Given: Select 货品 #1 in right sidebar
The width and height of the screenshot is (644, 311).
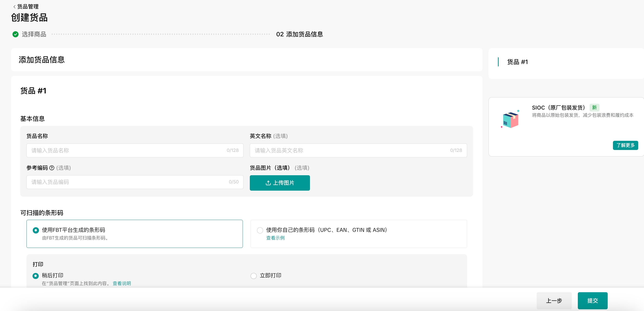Looking at the screenshot, I should [x=517, y=62].
